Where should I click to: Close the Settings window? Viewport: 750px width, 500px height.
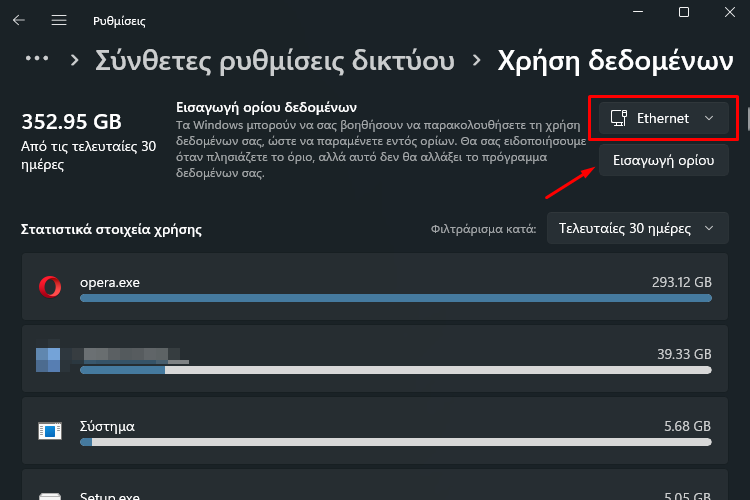729,12
